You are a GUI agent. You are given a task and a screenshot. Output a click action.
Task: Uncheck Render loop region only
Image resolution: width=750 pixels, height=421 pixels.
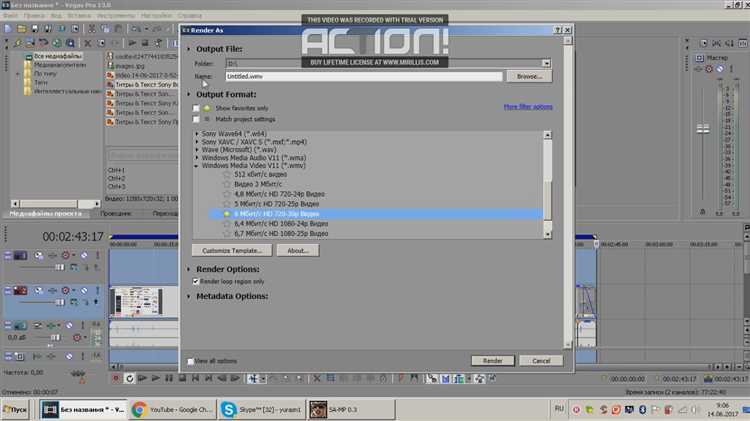click(196, 282)
